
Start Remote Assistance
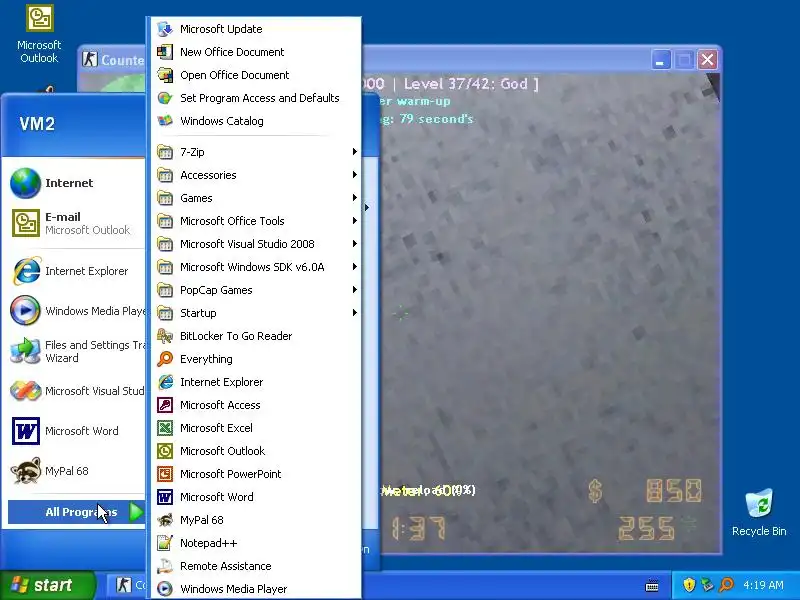coord(256,566)
